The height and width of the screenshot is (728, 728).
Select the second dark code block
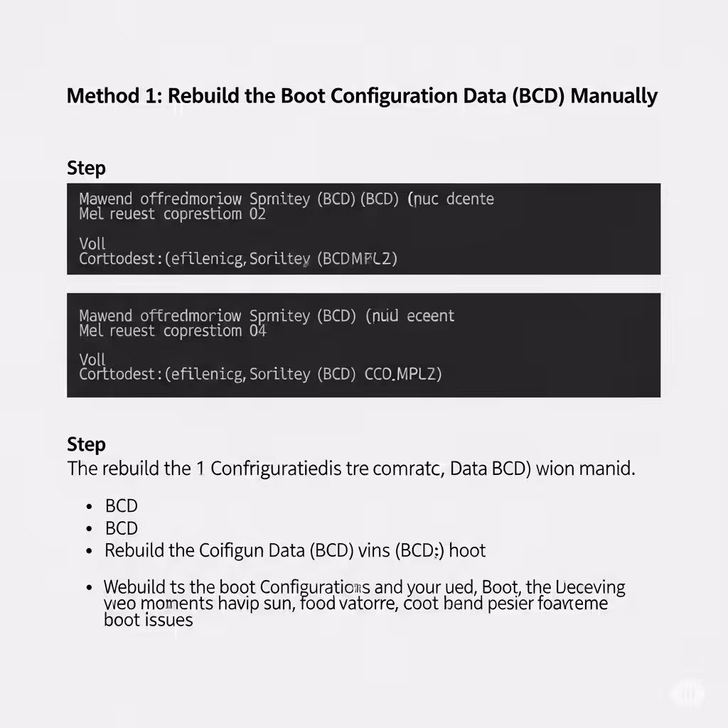pos(363,345)
